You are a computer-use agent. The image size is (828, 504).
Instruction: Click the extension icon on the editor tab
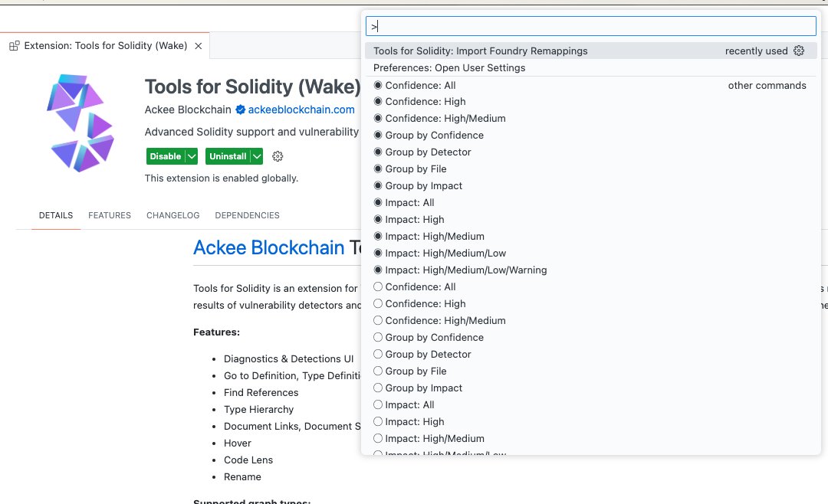point(15,46)
